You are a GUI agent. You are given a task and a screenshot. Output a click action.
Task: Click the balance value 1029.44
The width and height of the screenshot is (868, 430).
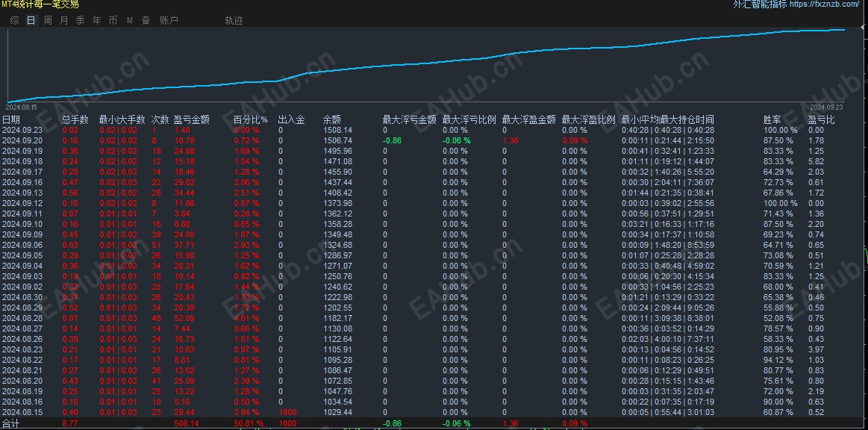pyautogui.click(x=337, y=412)
